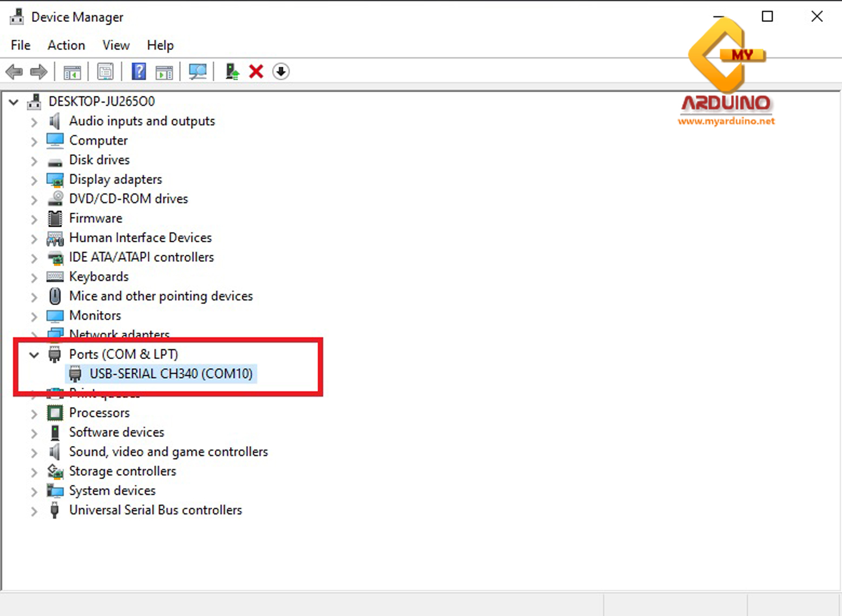
Task: Select the Processors category
Action: tap(99, 413)
